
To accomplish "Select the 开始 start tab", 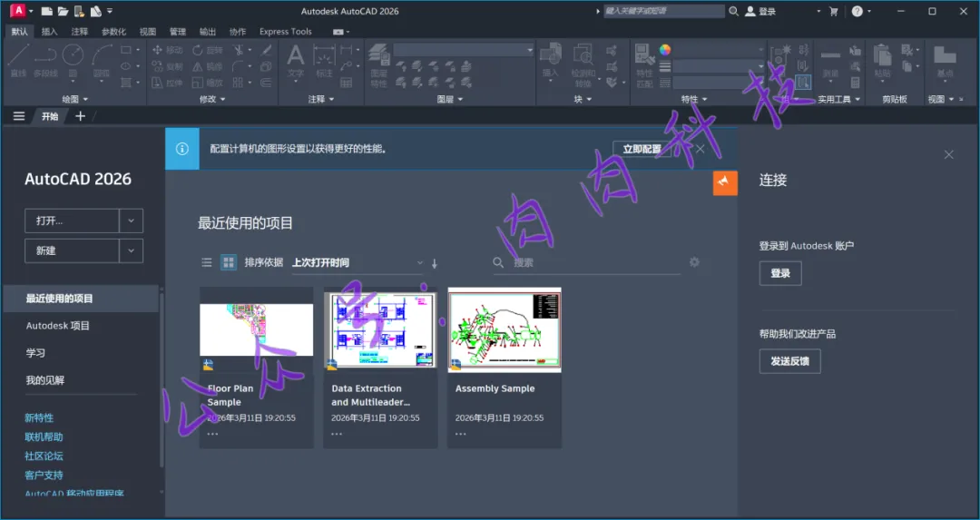I will [x=50, y=116].
